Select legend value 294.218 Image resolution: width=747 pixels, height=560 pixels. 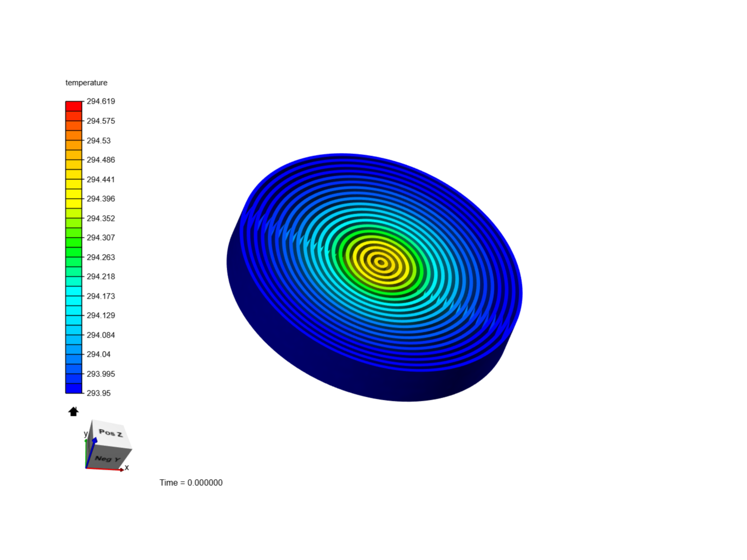(x=101, y=276)
